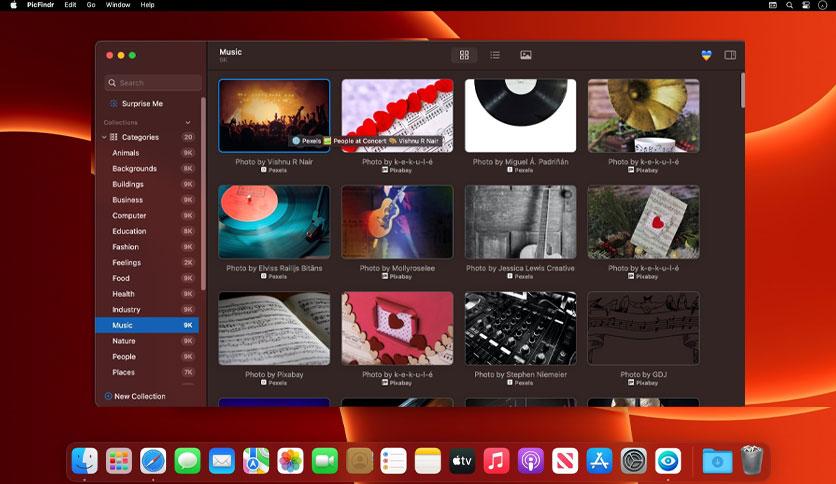Click the Surprise Me button label
The image size is (836, 484).
(x=142, y=103)
